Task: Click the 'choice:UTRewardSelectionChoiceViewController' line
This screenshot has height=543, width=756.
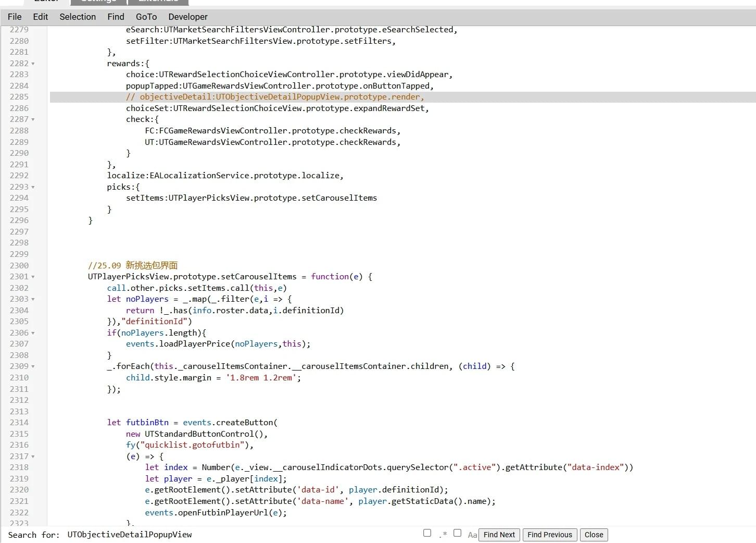Action: pos(289,75)
